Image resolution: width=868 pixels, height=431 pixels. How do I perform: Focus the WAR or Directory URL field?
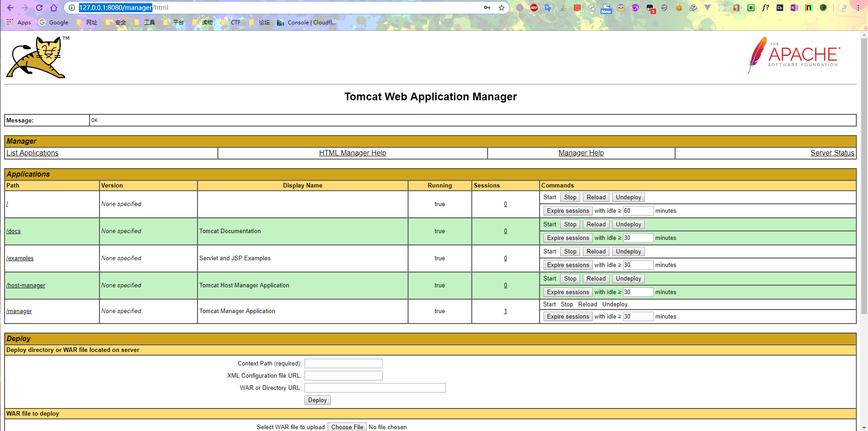point(375,388)
